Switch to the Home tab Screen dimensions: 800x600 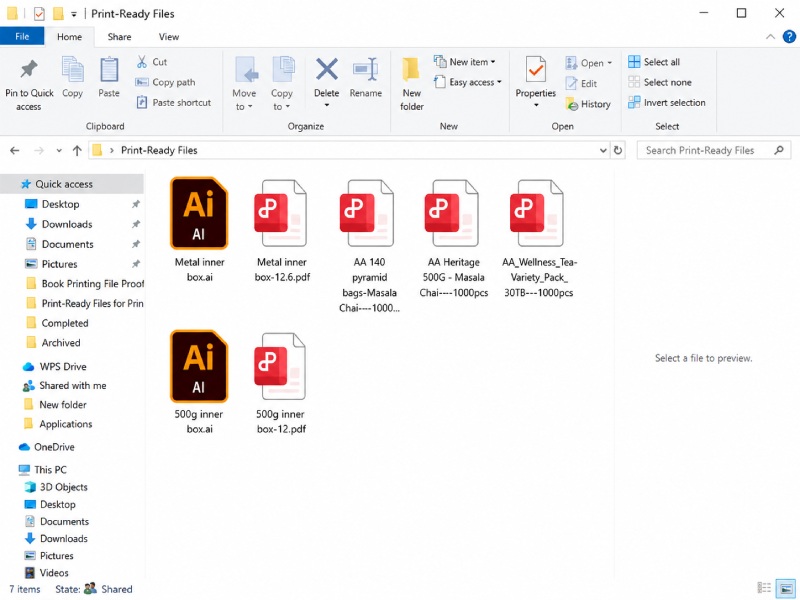(69, 37)
